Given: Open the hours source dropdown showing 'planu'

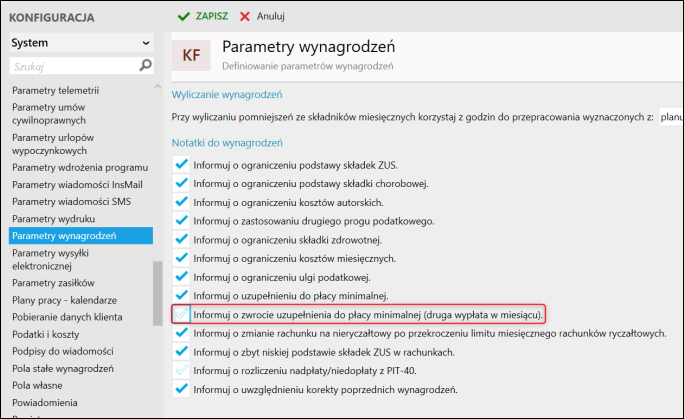Looking at the screenshot, I should point(670,117).
